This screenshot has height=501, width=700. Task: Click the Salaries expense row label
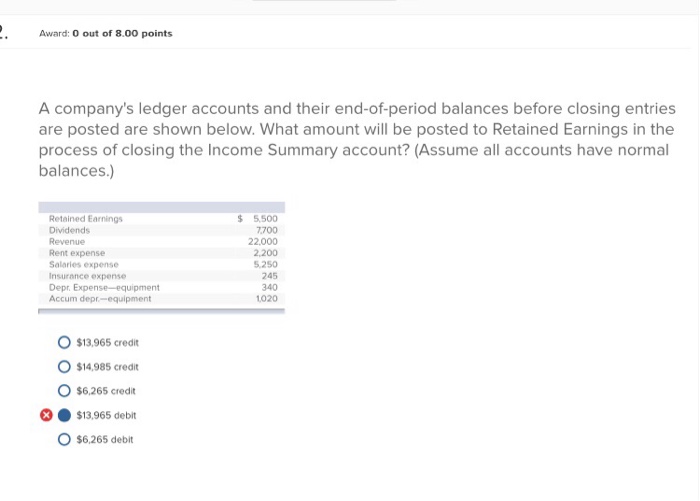tap(84, 264)
